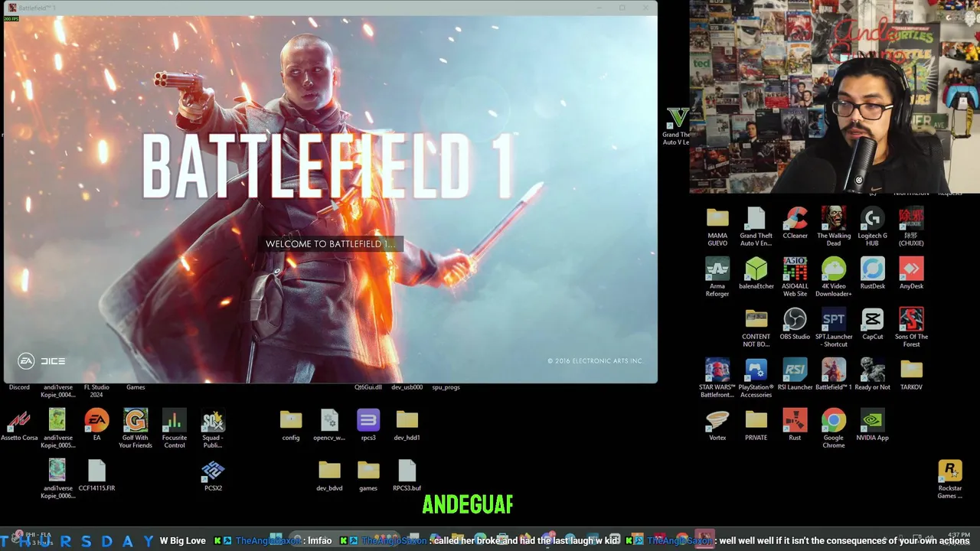The image size is (980, 551).
Task: Click the WELCOME TO BATTLEFIELD 1 message
Action: [330, 244]
